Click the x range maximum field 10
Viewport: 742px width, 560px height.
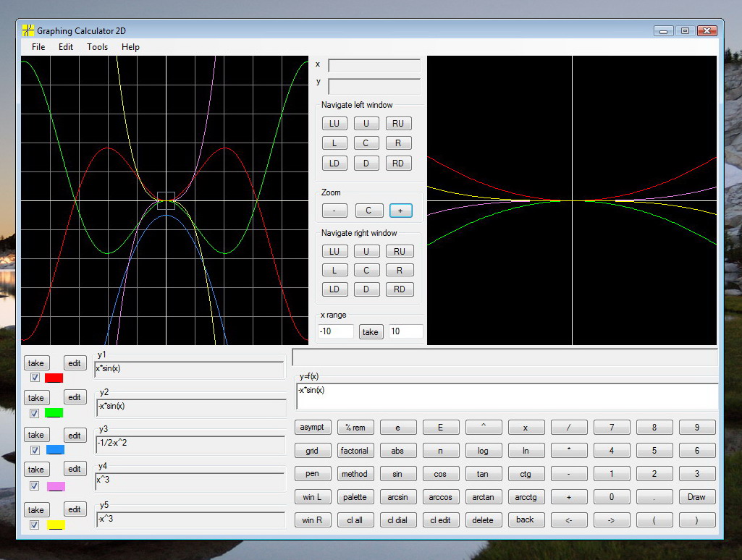click(405, 331)
